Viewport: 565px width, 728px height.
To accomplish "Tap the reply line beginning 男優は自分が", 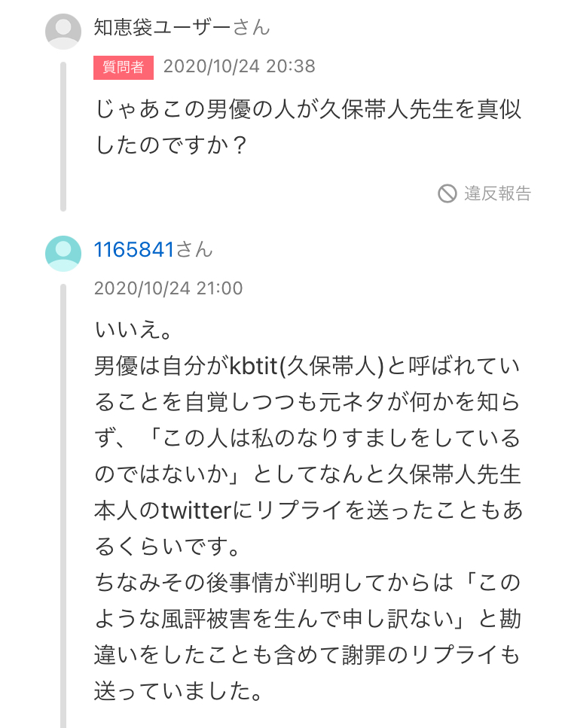I will point(307,367).
